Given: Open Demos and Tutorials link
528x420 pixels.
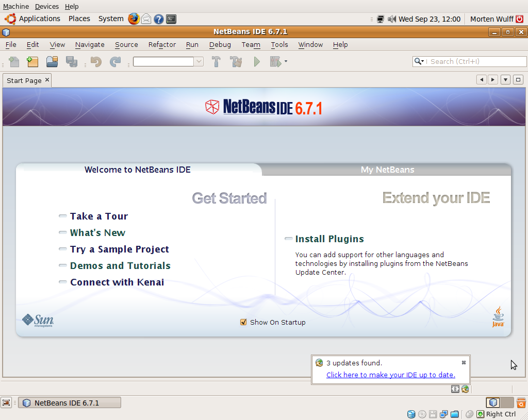Looking at the screenshot, I should tap(120, 265).
